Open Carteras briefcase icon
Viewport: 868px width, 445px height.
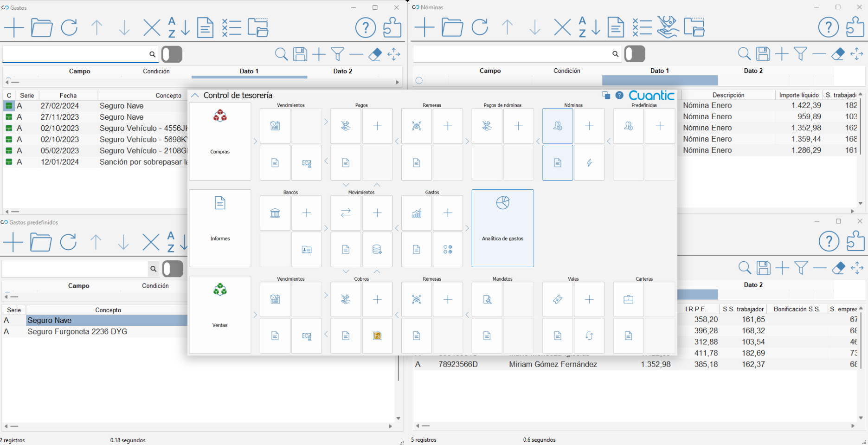[629, 300]
